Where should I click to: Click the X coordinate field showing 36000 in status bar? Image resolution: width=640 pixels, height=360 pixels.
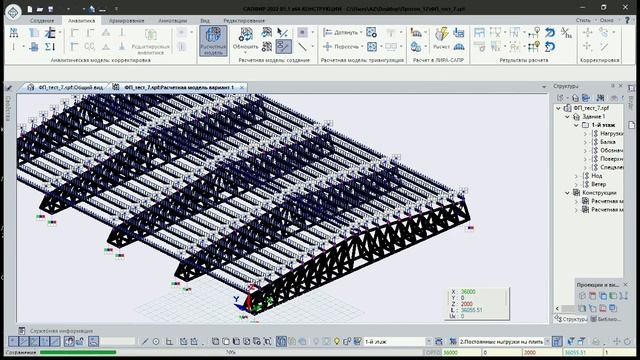(461, 352)
